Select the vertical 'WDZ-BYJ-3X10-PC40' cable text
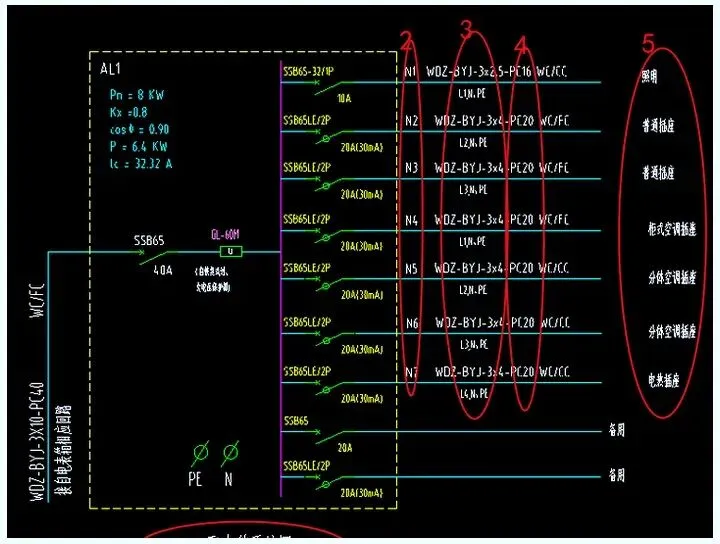 coord(37,442)
